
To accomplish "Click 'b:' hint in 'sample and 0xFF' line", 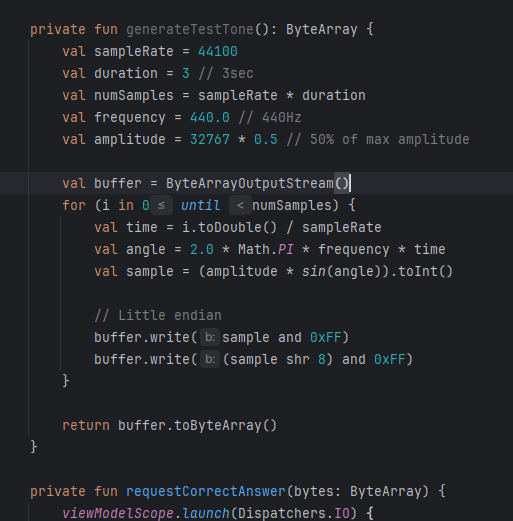I will (x=210, y=338).
